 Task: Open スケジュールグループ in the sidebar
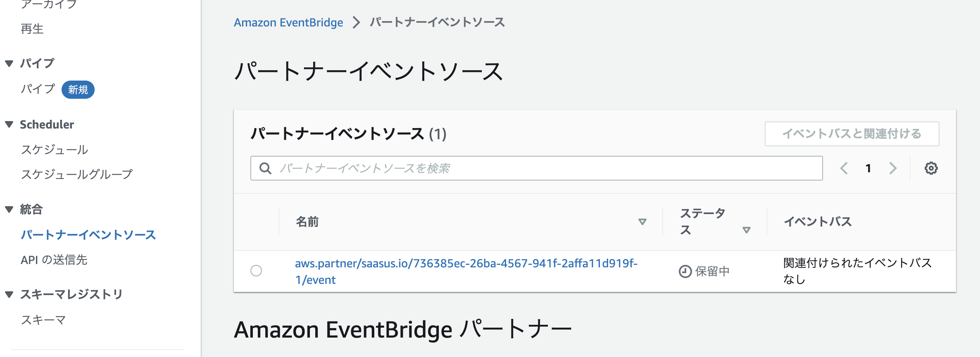click(77, 174)
